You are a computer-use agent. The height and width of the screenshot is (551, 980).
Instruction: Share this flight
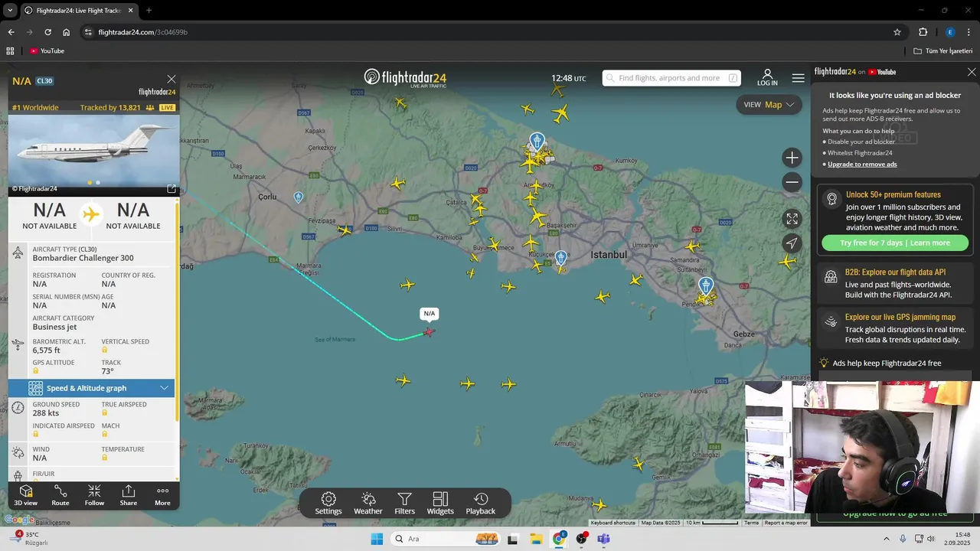pos(129,495)
